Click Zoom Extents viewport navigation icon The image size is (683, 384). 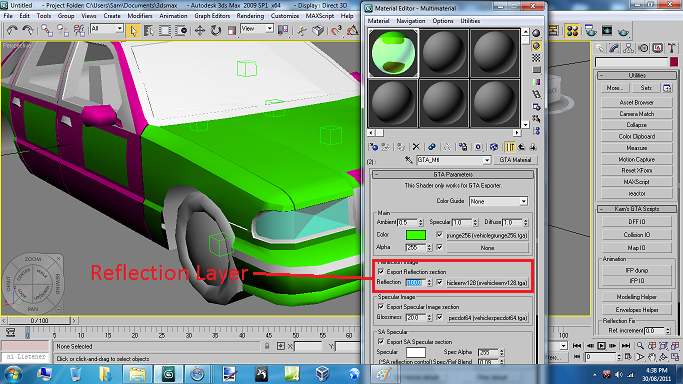point(663,346)
